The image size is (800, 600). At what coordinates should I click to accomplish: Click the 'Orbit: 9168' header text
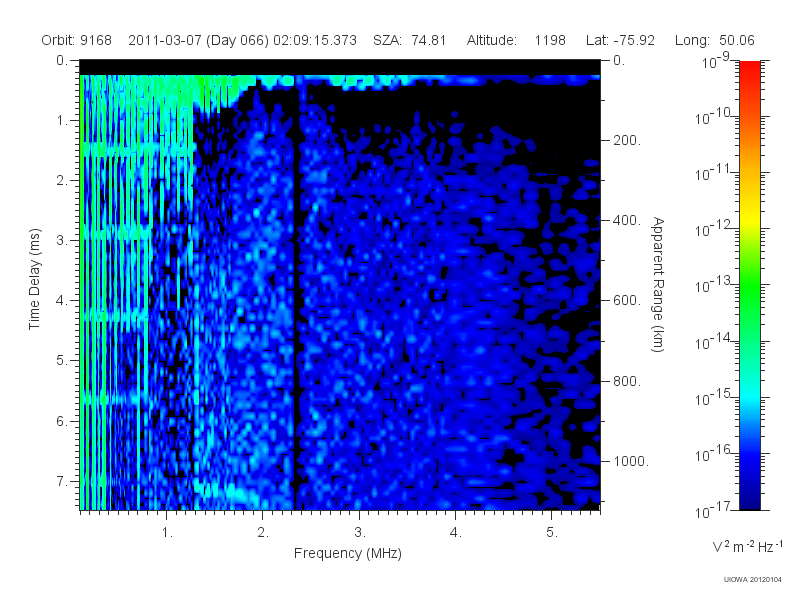77,40
